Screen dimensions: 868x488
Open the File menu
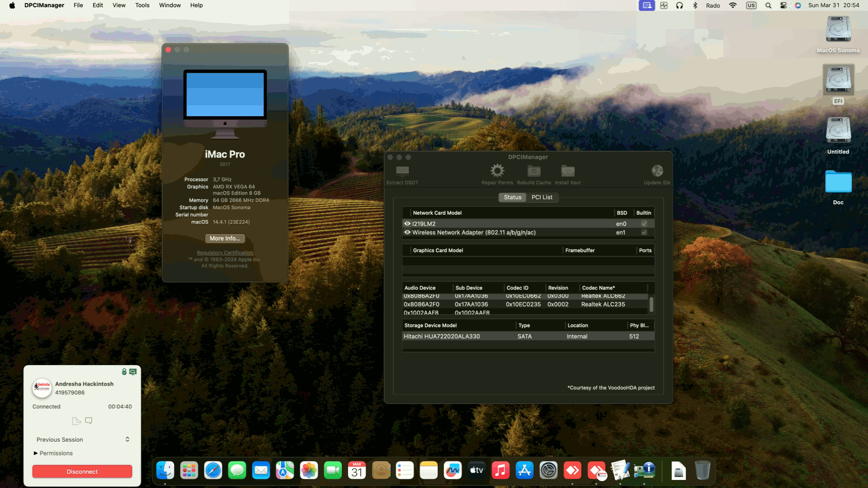pyautogui.click(x=78, y=5)
